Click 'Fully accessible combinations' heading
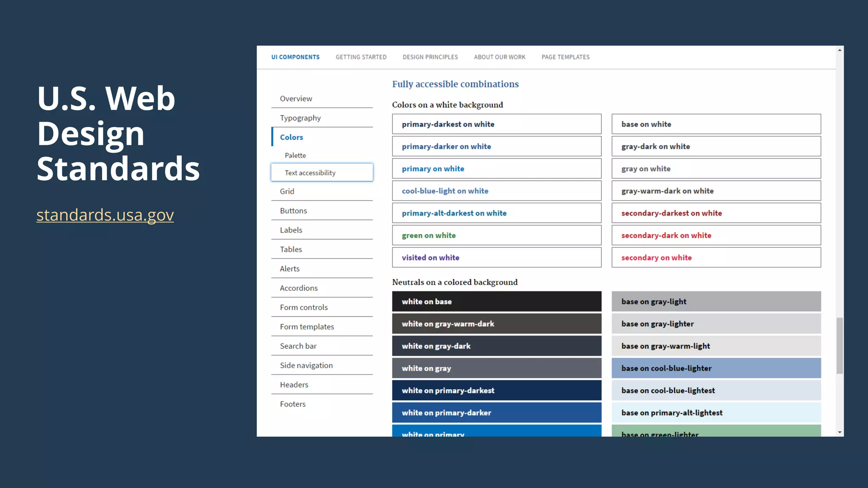The height and width of the screenshot is (488, 868). (x=455, y=84)
